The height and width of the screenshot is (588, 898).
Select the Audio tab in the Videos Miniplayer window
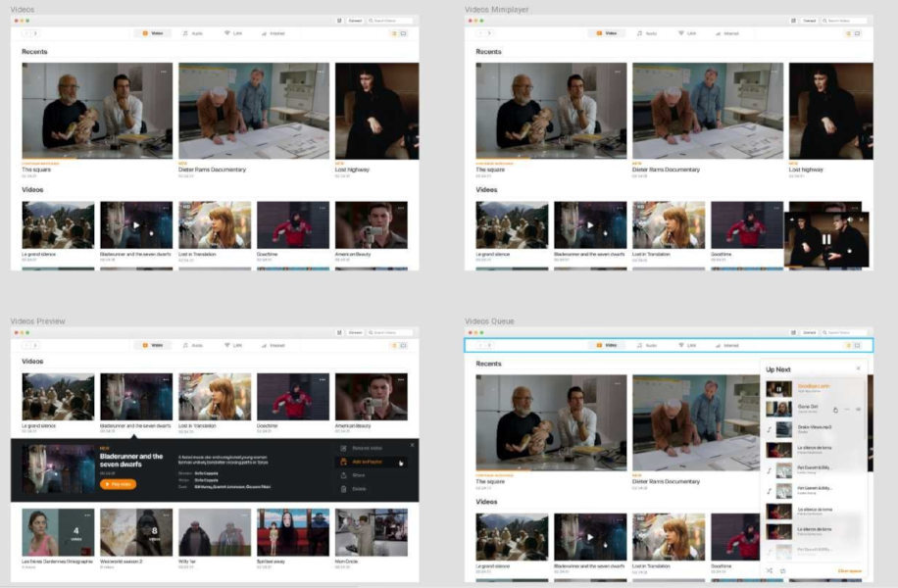pyautogui.click(x=647, y=33)
